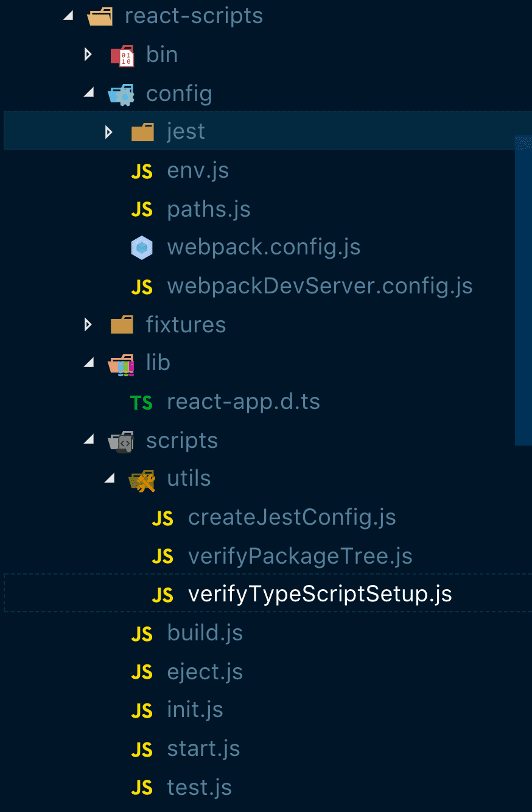Collapse the config folder arrow
The height and width of the screenshot is (812, 532).
[89, 93]
